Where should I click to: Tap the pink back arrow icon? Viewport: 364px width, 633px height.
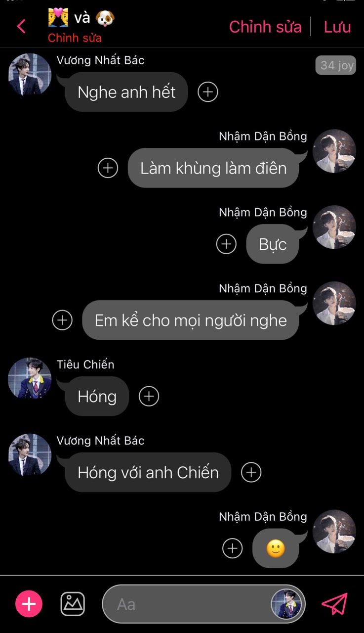pyautogui.click(x=21, y=26)
